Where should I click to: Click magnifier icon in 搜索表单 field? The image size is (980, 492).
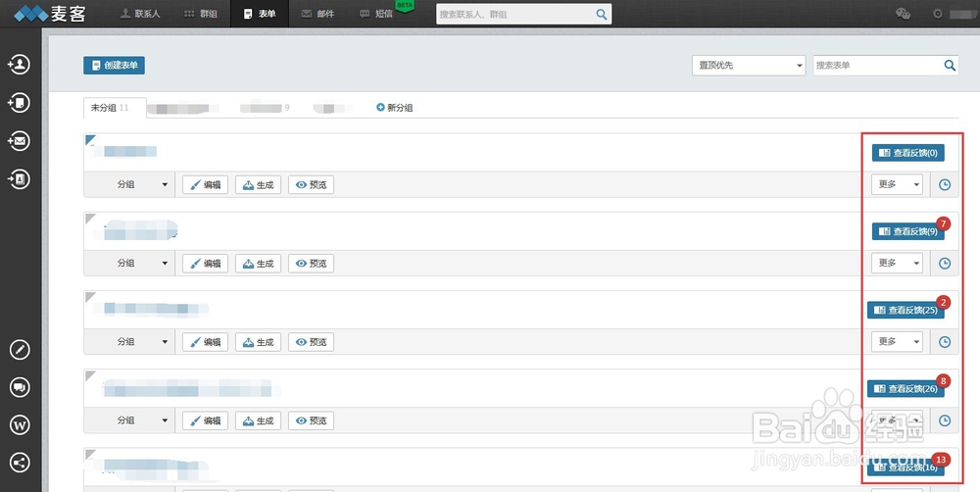coord(950,65)
